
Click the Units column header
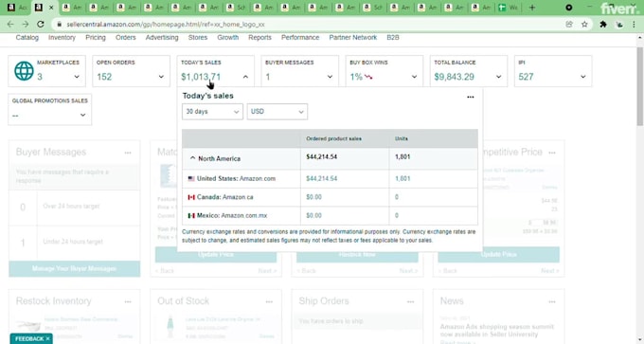click(x=402, y=139)
